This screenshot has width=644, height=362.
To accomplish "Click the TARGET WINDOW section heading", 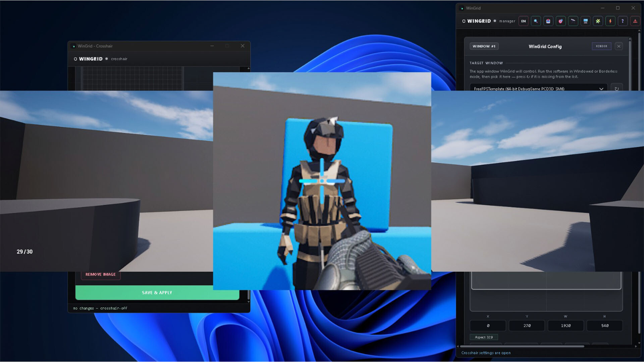I will pos(486,63).
